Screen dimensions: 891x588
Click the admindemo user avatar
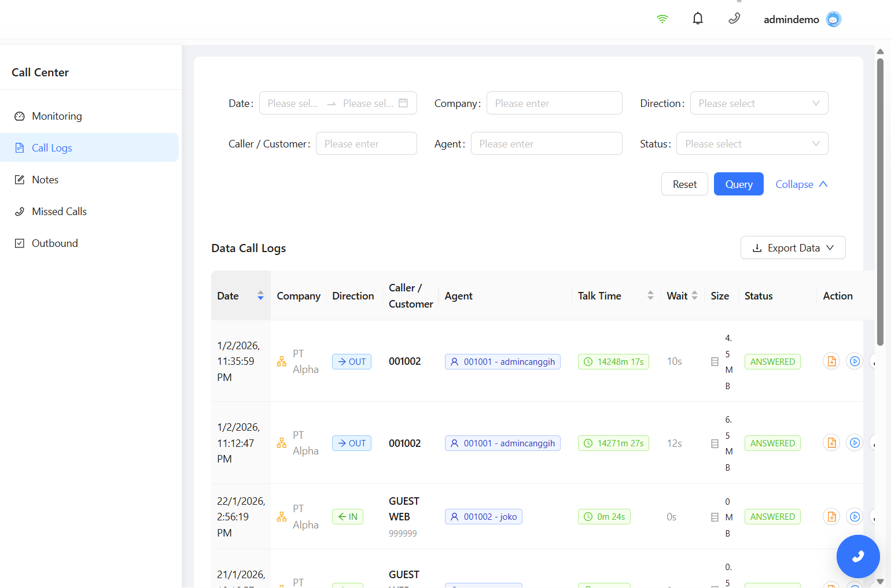[833, 20]
